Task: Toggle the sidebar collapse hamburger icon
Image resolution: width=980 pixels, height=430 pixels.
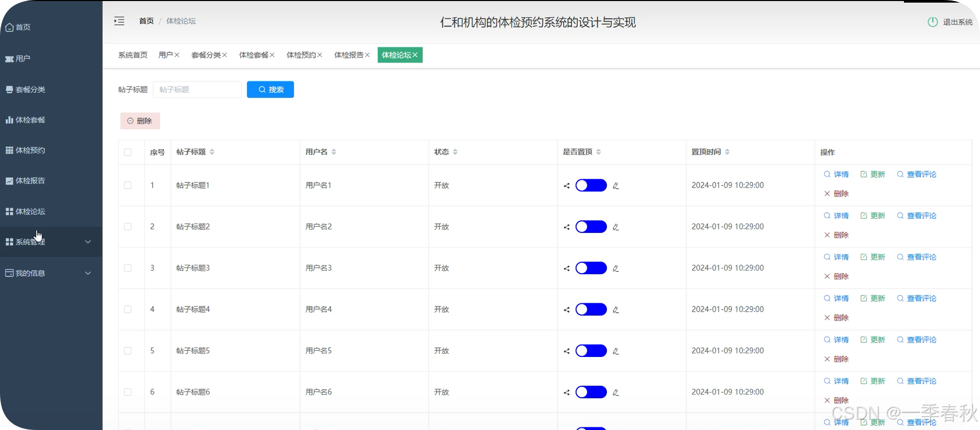Action: click(x=119, y=21)
